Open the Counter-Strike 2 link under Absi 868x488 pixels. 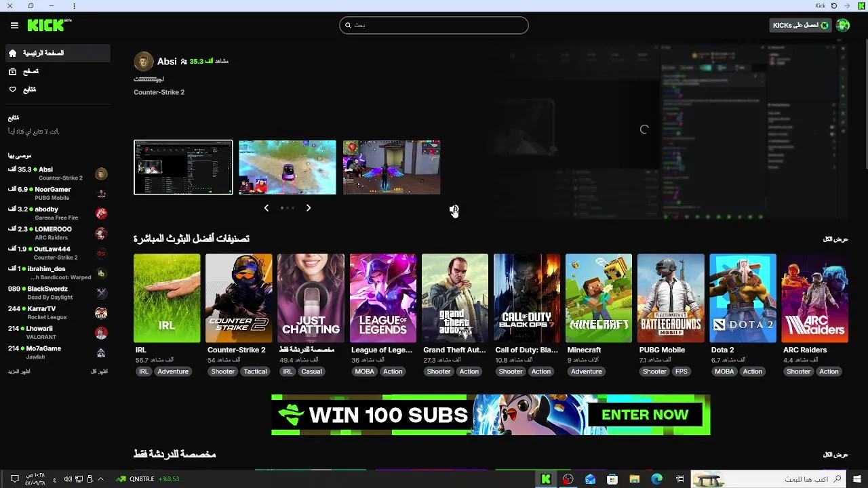[x=159, y=92]
